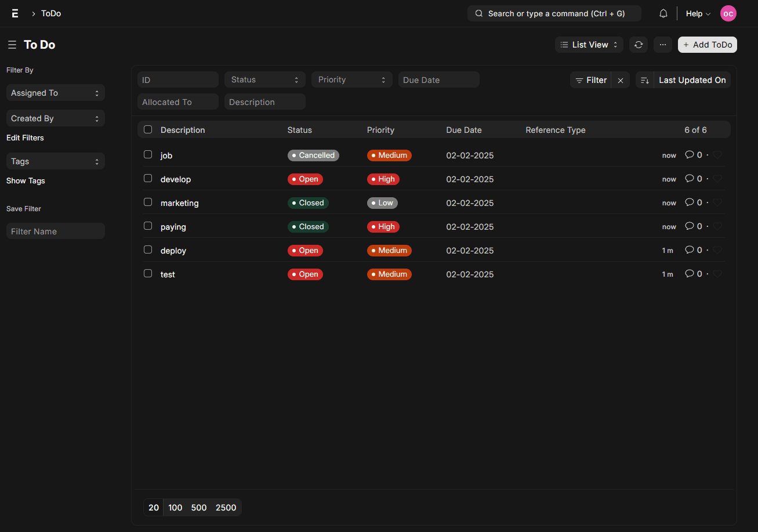Check the deploy row checkbox
Viewport: 758px width, 532px height.
(x=148, y=249)
